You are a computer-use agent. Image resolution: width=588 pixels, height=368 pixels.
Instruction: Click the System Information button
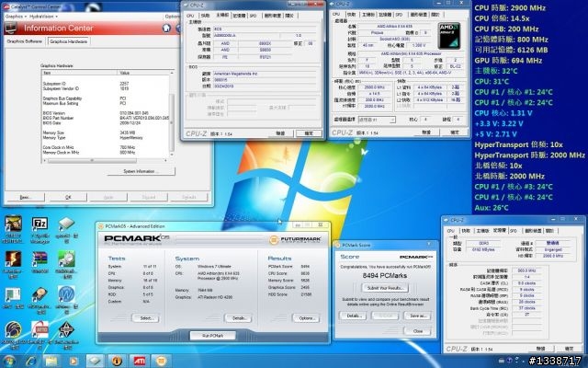point(141,171)
